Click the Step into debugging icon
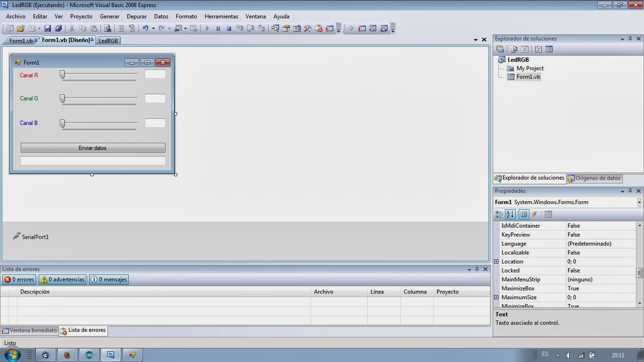 [x=240, y=28]
